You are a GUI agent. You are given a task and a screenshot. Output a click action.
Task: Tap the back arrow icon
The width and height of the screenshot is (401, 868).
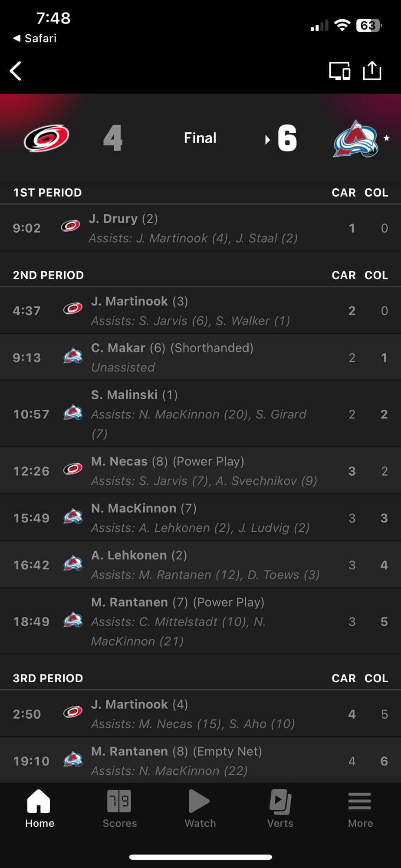coord(16,71)
